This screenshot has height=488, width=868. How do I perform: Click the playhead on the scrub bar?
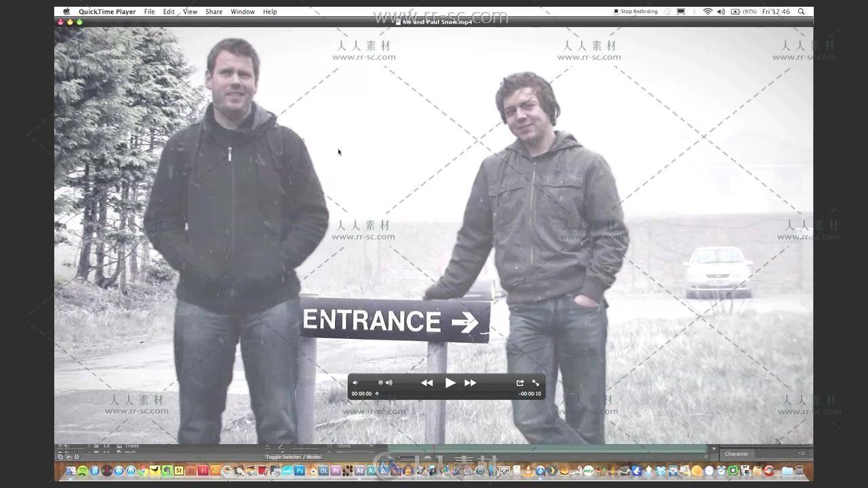tap(377, 394)
